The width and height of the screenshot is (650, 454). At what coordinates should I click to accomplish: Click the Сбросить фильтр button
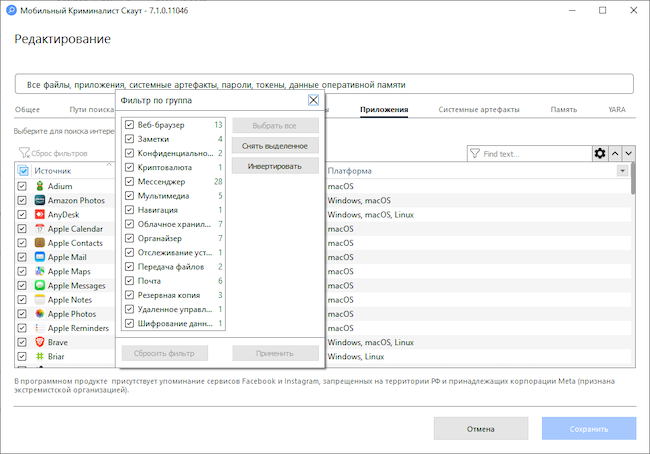coord(164,353)
